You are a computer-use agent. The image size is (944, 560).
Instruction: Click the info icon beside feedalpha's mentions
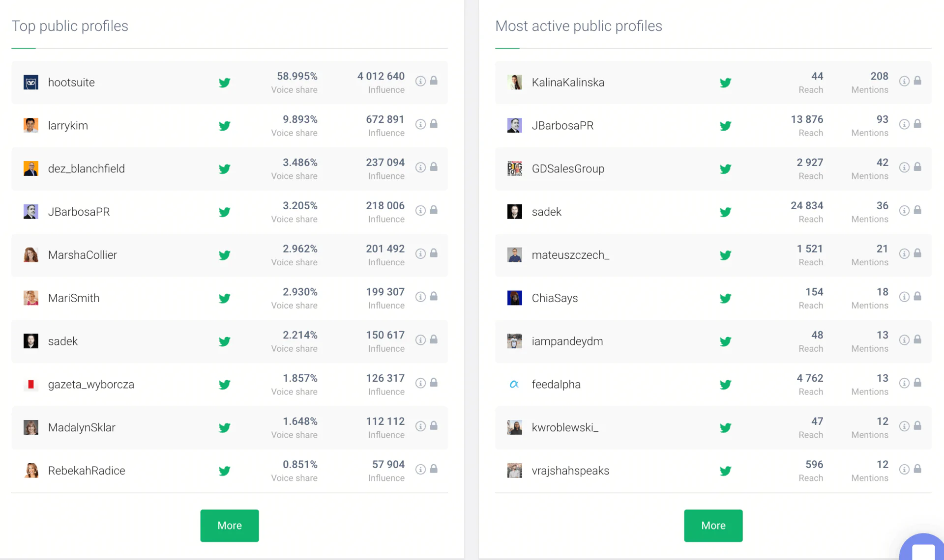904,383
